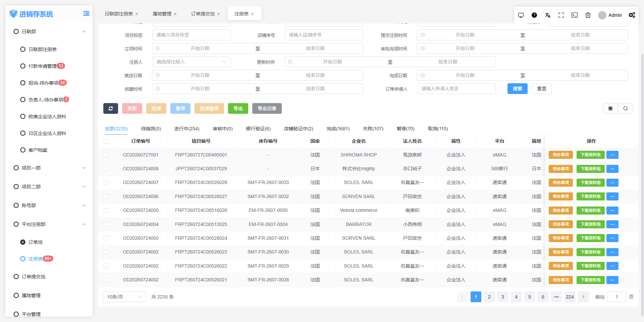Go to page 224 in pagination
Viewport: 644px width, 322px height.
(x=570, y=297)
